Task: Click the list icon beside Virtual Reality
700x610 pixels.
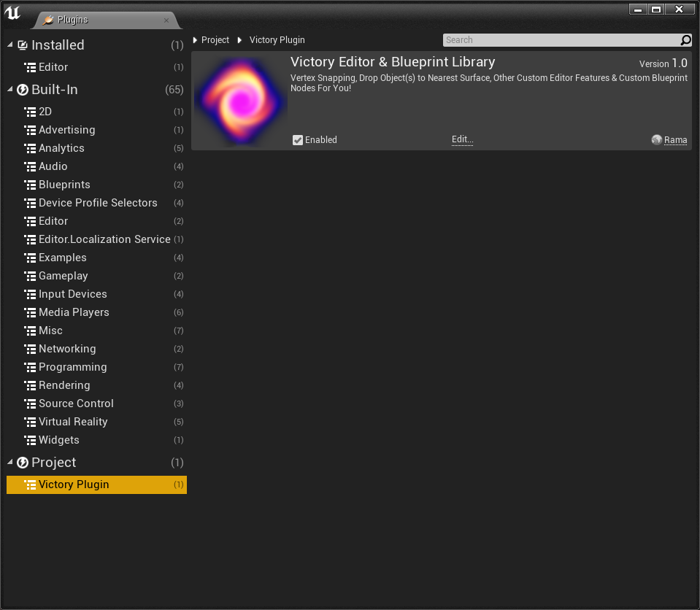Action: click(x=30, y=422)
